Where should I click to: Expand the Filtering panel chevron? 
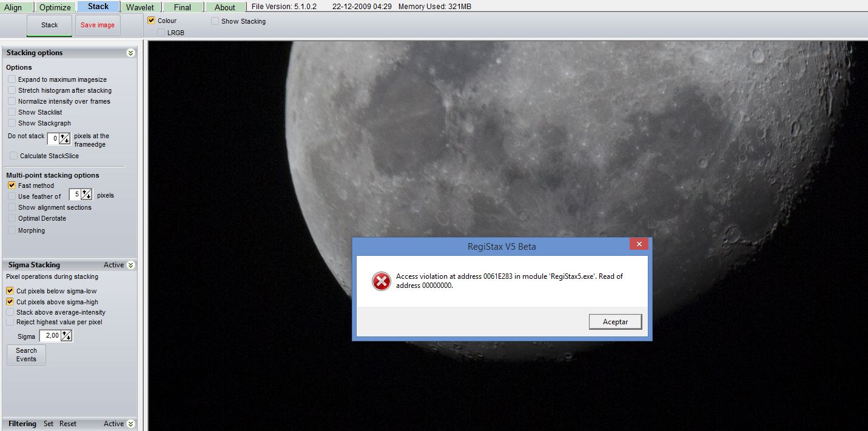click(x=130, y=424)
